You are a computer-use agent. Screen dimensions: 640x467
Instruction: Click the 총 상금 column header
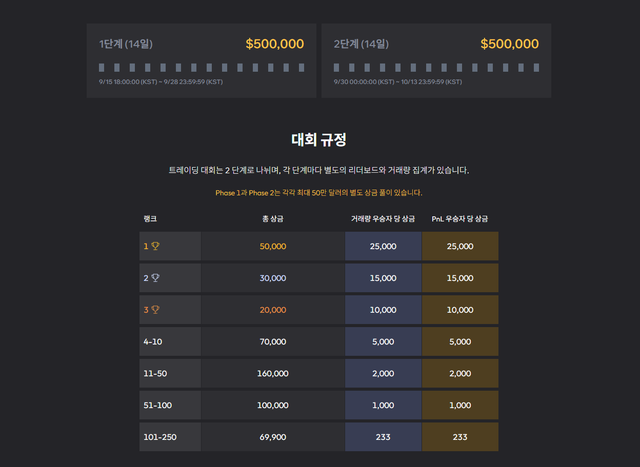tap(272, 218)
